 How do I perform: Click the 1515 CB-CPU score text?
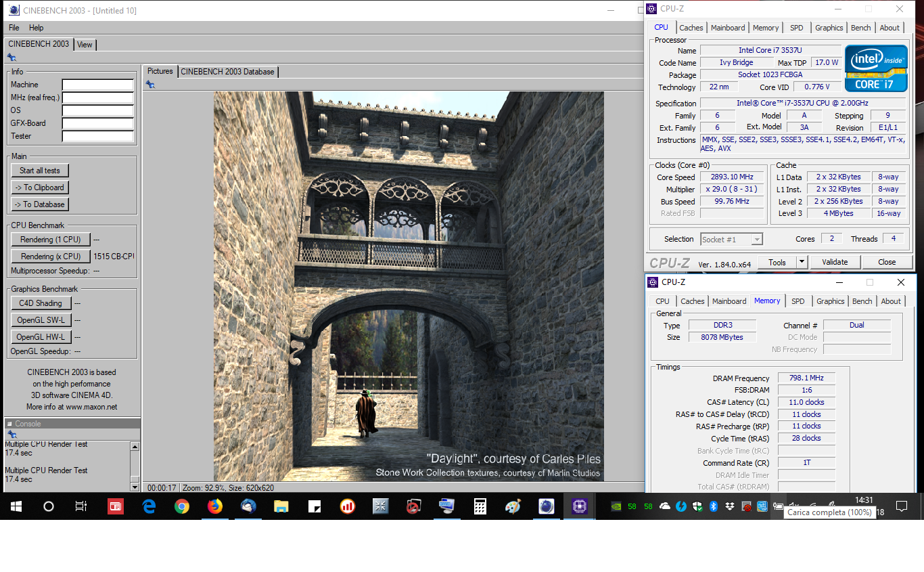(114, 257)
